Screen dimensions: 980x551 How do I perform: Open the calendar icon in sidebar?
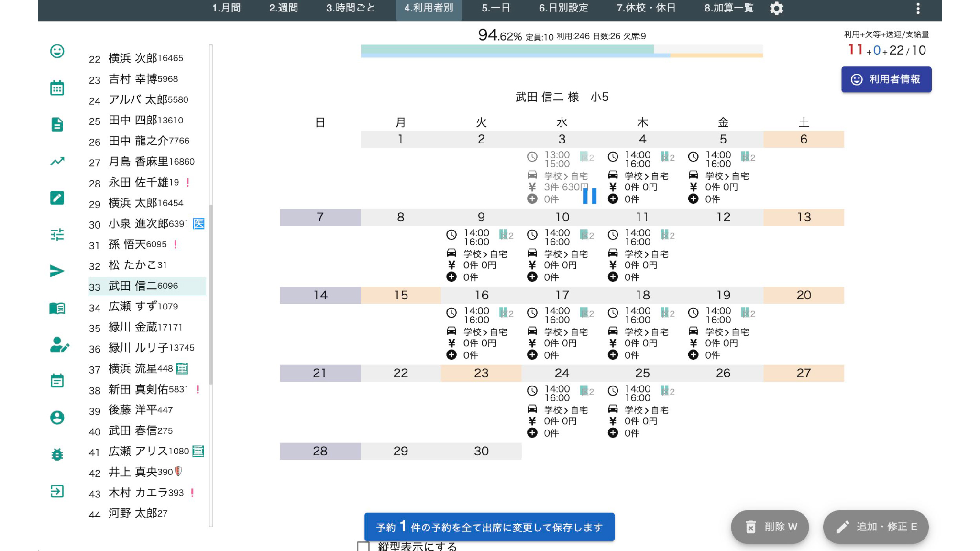point(57,88)
